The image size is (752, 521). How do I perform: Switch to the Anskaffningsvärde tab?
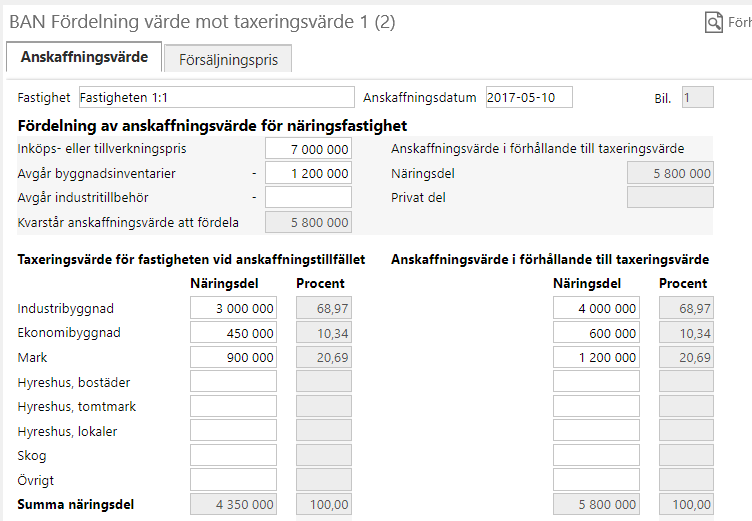[x=84, y=57]
